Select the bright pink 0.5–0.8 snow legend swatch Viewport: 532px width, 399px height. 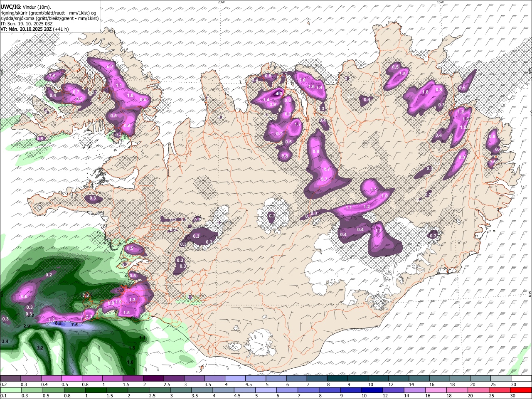coord(71,378)
